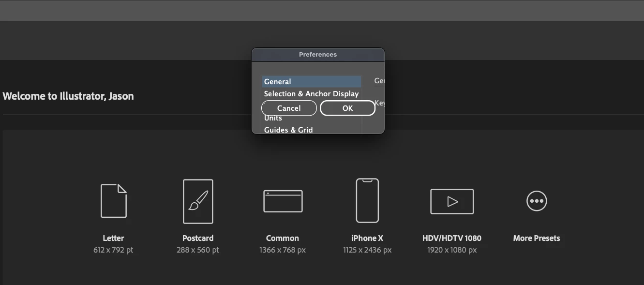Choose Selection & Anchor Display category
644x285 pixels.
pos(312,94)
